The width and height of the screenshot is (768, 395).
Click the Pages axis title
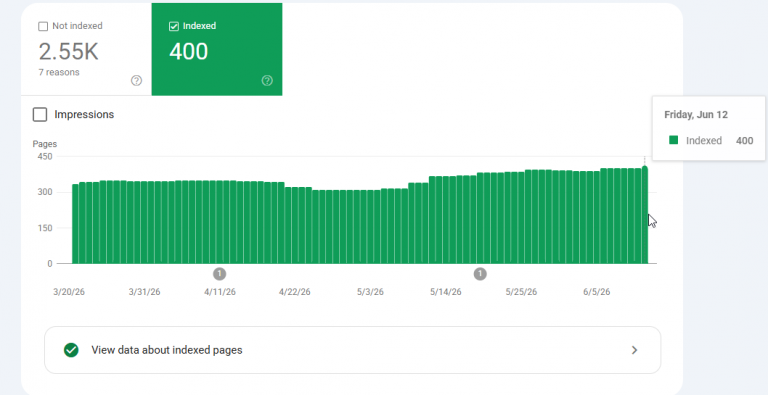coord(45,144)
